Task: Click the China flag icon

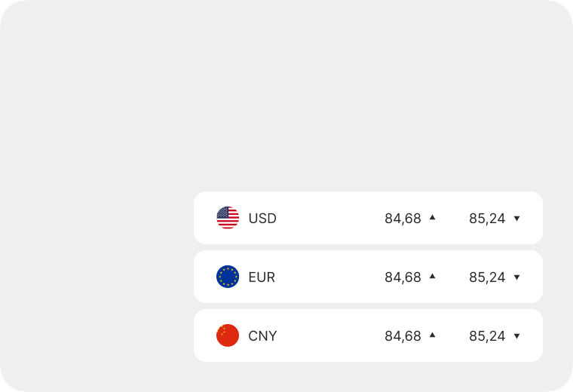Action: click(x=228, y=335)
